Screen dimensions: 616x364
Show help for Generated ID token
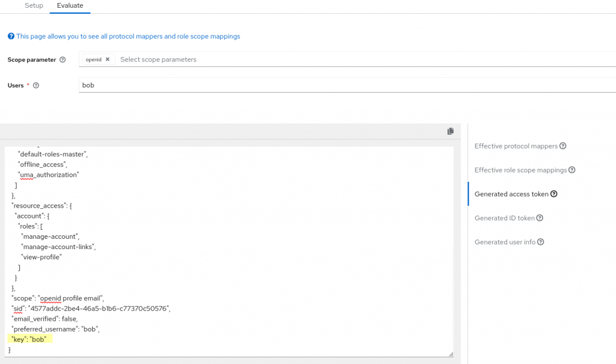pyautogui.click(x=540, y=218)
